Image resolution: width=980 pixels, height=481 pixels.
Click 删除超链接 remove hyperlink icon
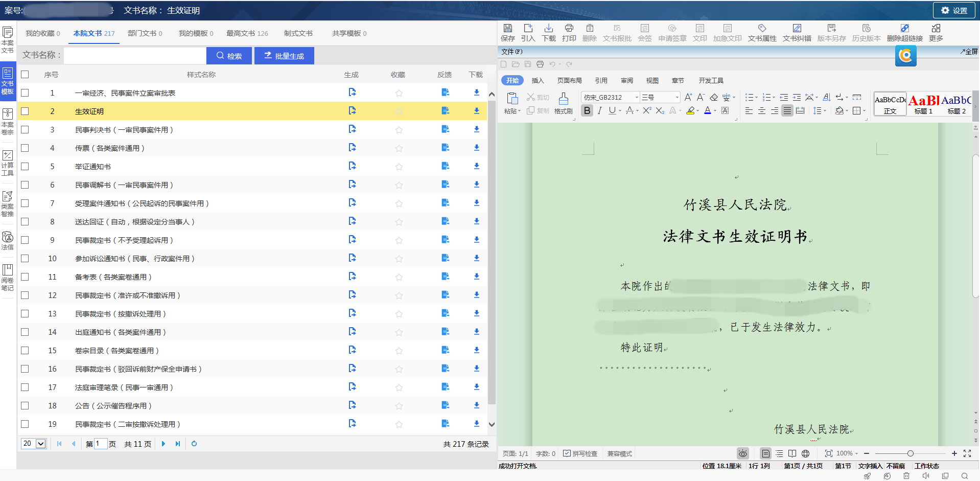pyautogui.click(x=904, y=32)
